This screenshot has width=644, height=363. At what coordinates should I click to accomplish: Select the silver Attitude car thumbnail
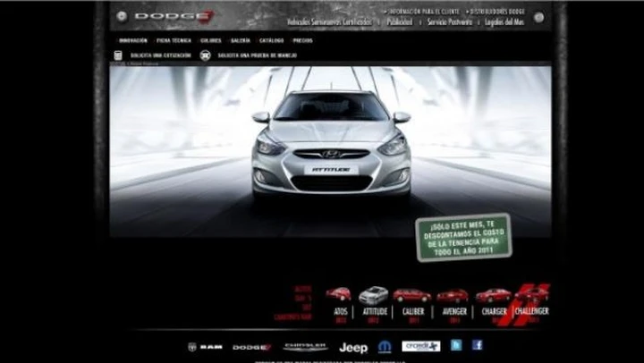pyautogui.click(x=373, y=295)
